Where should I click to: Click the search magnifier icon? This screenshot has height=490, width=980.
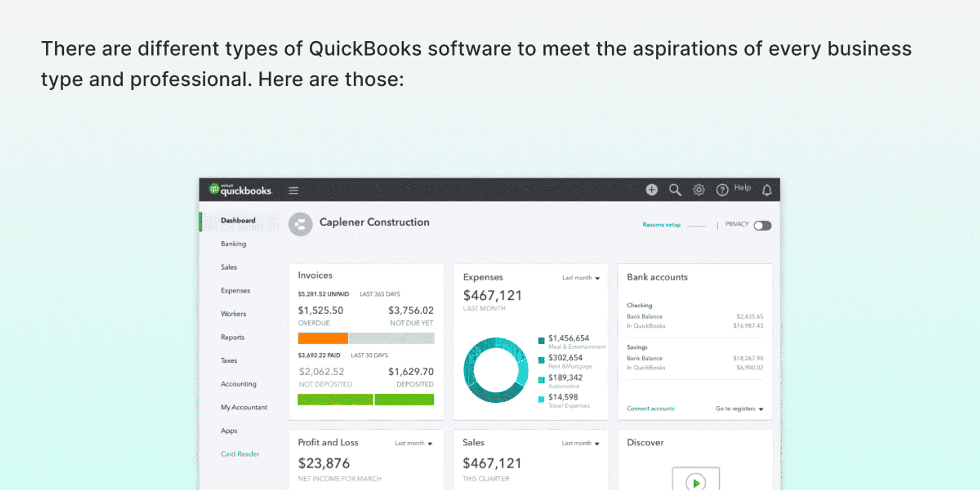675,189
